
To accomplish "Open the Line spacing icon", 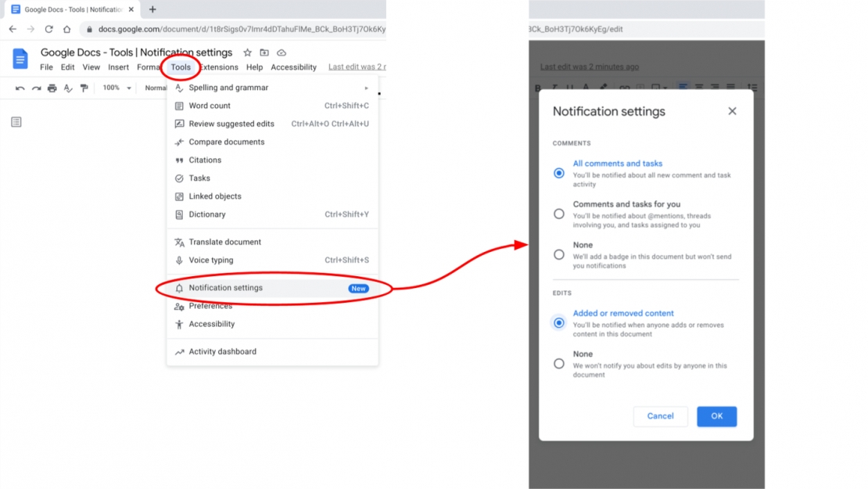I will 751,88.
